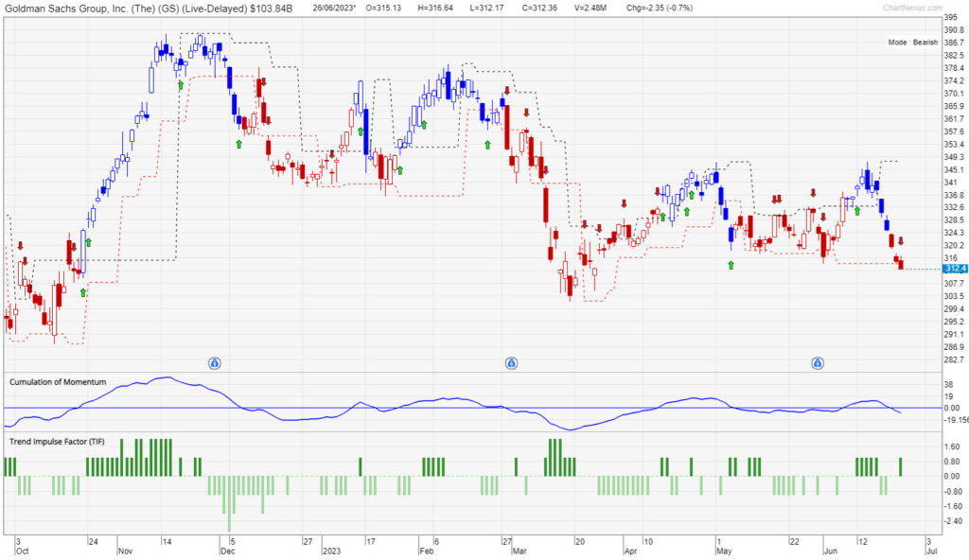Click the 336.8 price axis label
Image resolution: width=969 pixels, height=560 pixels.
click(954, 195)
